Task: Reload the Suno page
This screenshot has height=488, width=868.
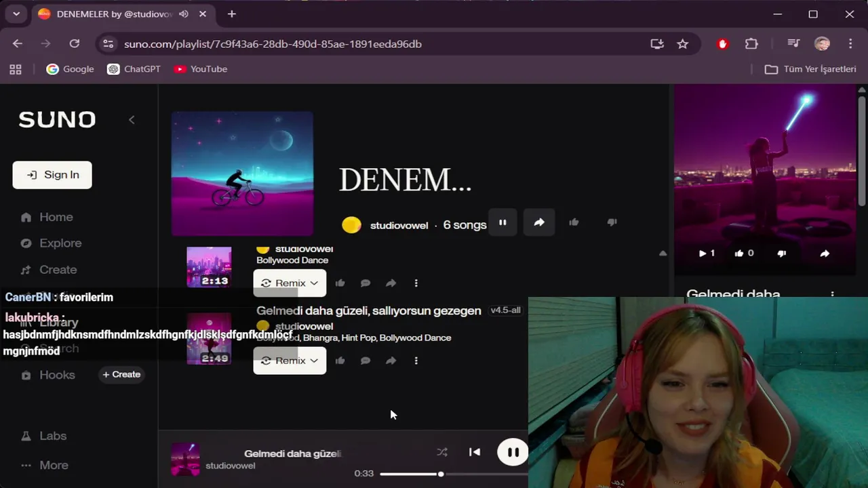Action: click(x=75, y=43)
